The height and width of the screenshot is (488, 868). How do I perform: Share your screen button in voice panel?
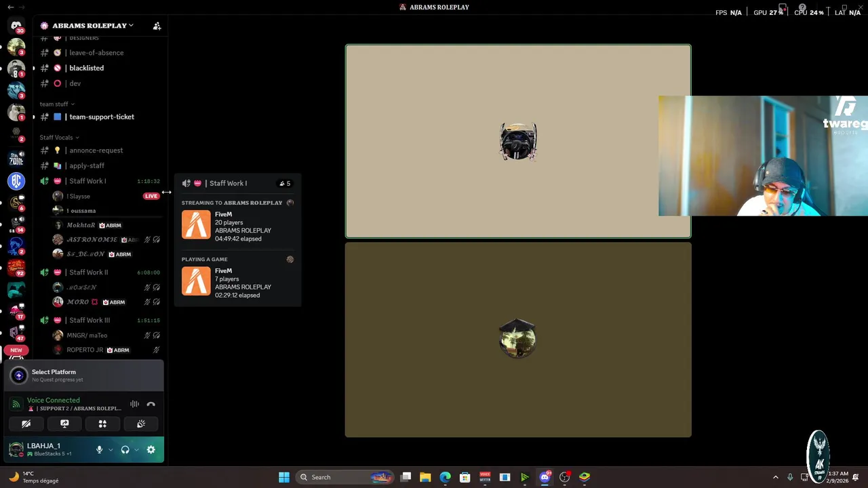coord(64,424)
